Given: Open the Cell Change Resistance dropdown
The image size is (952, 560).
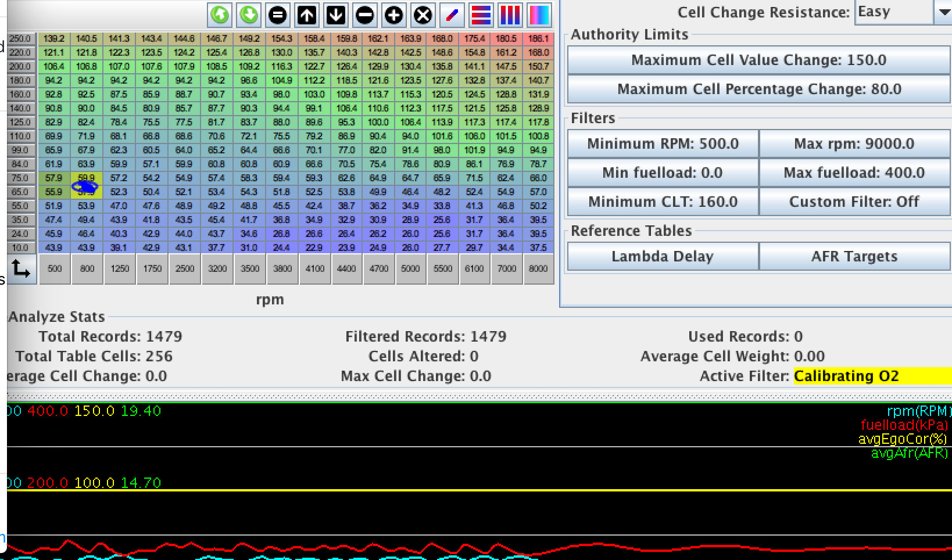Looking at the screenshot, I should 942,12.
